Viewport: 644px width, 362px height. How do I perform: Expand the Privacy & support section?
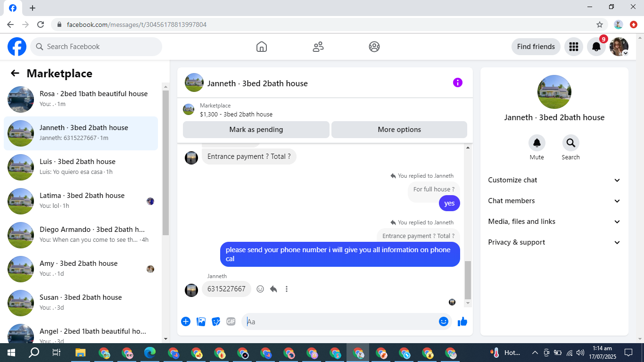pyautogui.click(x=554, y=242)
